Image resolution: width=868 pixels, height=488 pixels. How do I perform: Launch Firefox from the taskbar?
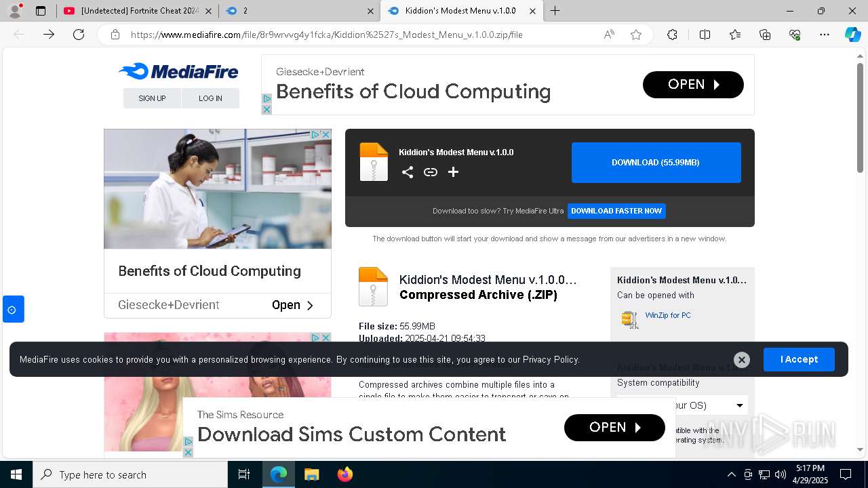(x=345, y=474)
